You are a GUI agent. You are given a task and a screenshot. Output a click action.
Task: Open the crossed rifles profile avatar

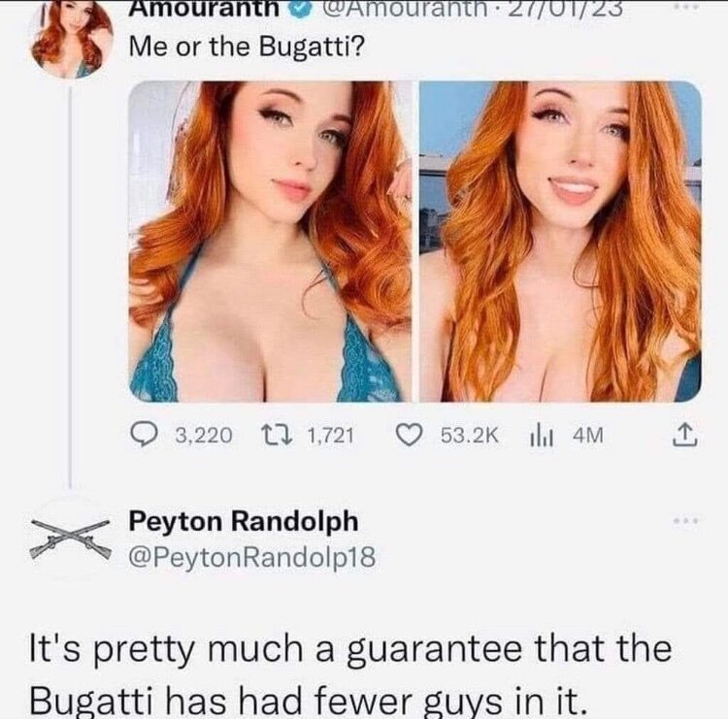(71, 539)
